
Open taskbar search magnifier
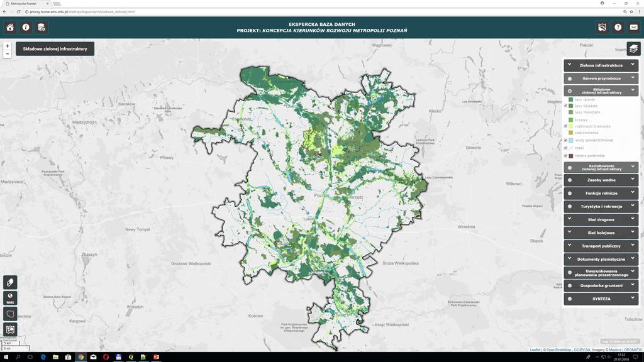pos(18,357)
